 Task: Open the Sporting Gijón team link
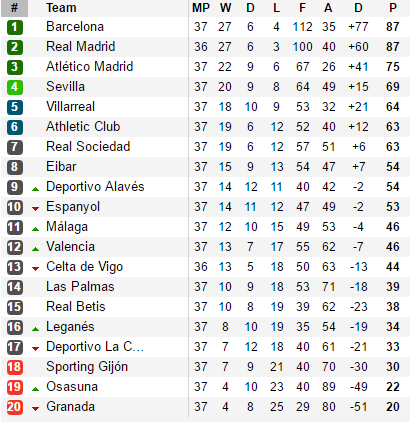coord(87,367)
